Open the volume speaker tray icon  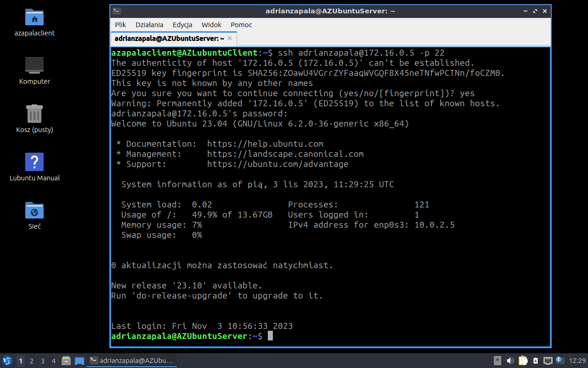coord(510,361)
